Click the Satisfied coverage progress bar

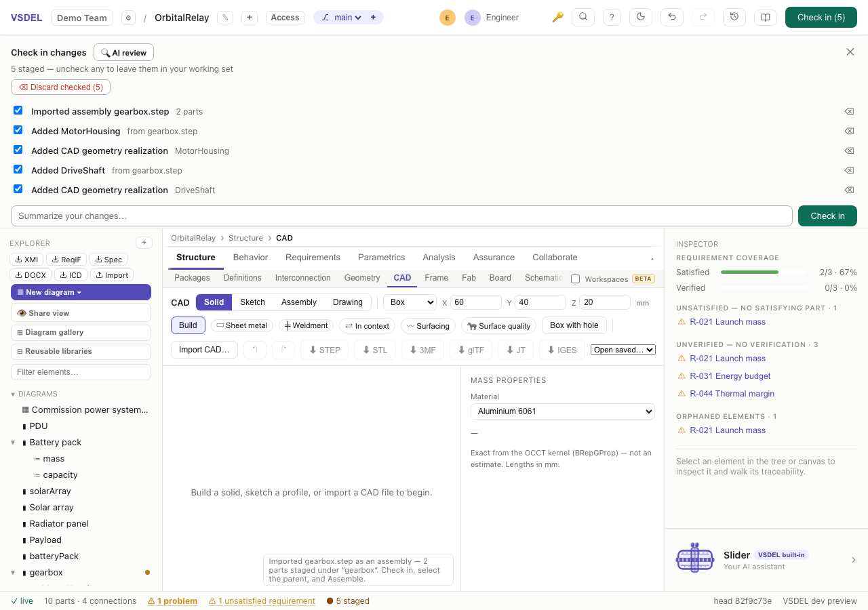pyautogui.click(x=764, y=272)
